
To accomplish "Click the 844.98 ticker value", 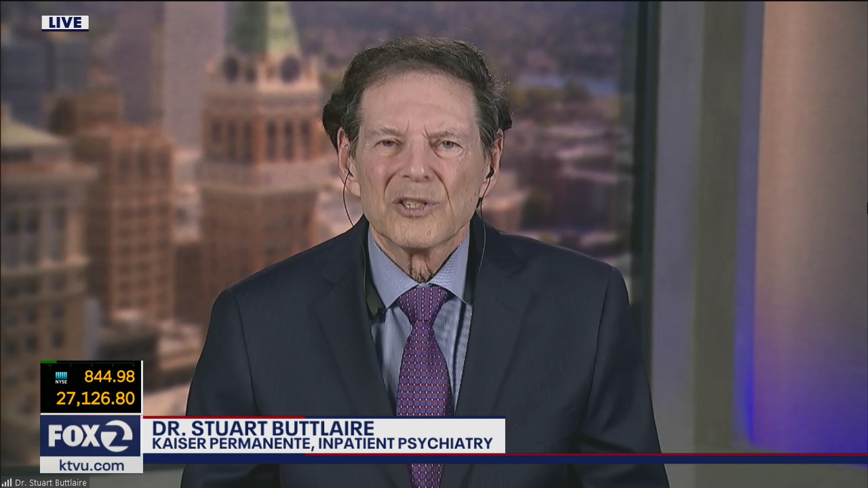I will point(109,376).
